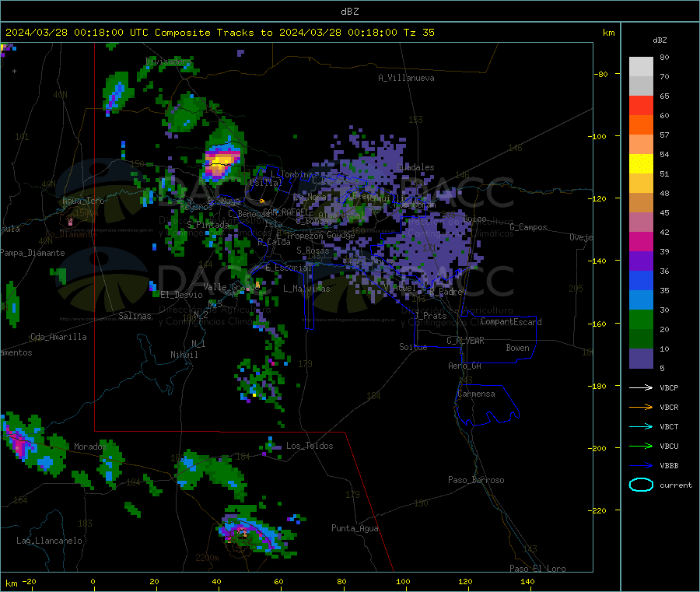Click the 'Tz 35' threshold text
This screenshot has width=700, height=592.
click(x=418, y=33)
